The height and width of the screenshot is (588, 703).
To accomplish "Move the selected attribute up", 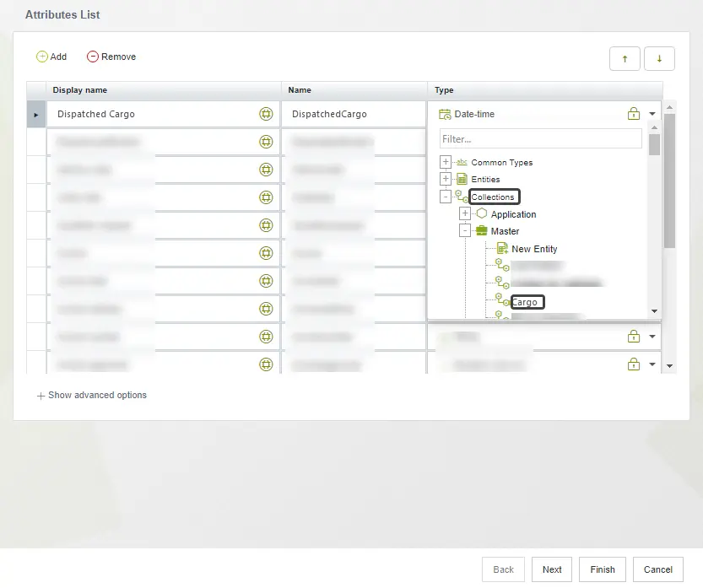I will coord(625,59).
